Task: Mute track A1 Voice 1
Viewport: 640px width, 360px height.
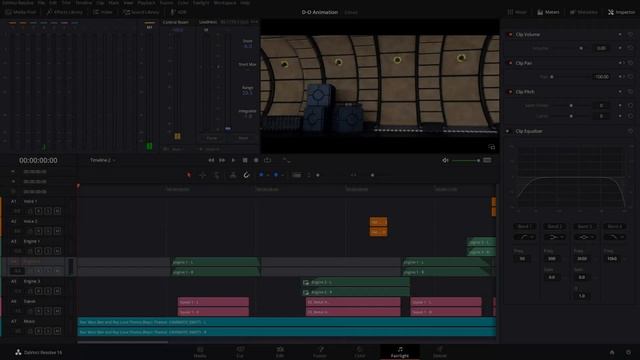Action: tap(58, 211)
